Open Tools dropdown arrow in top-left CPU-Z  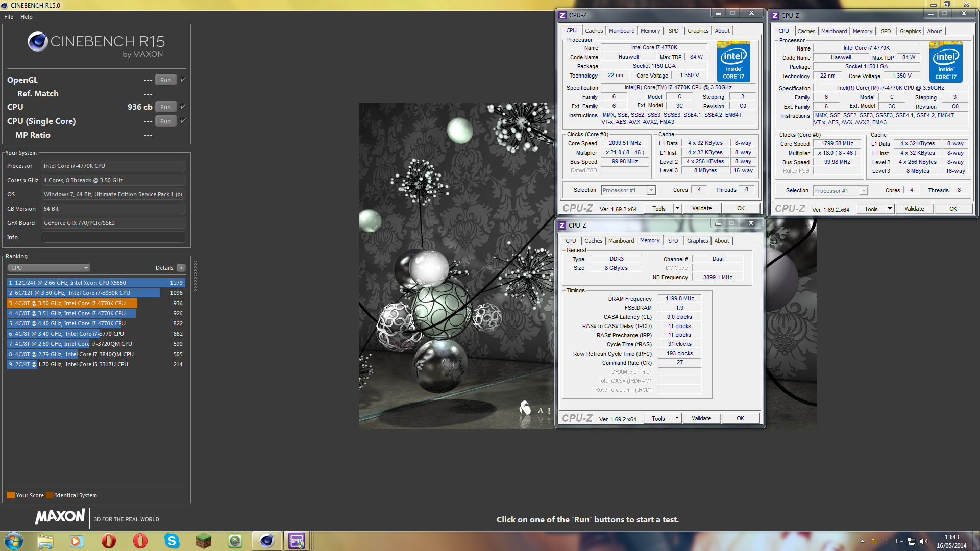coord(677,208)
